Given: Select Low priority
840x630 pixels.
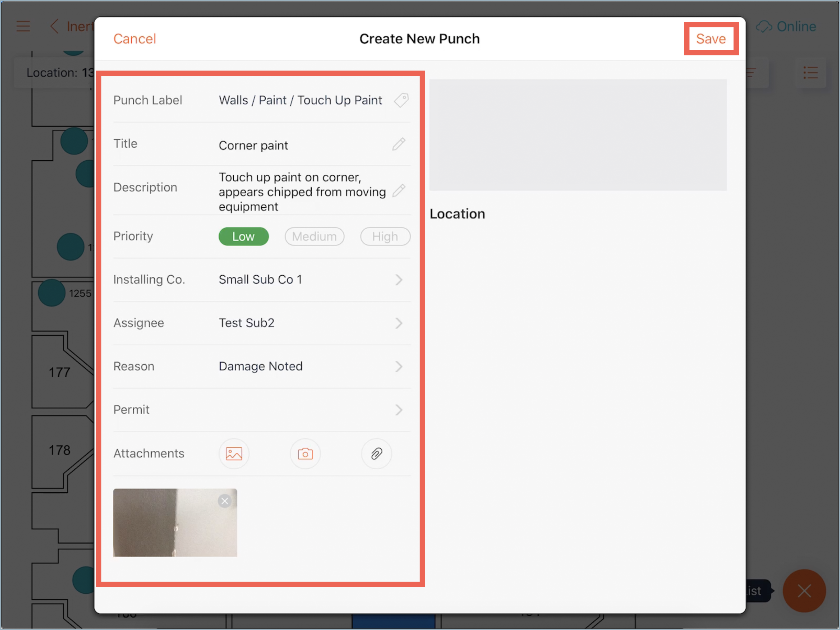Looking at the screenshot, I should (x=244, y=236).
